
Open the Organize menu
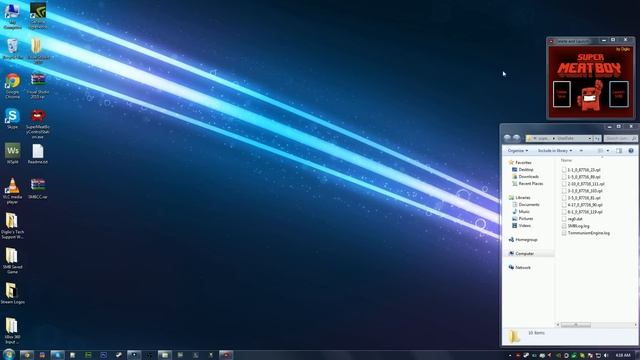[x=518, y=151]
